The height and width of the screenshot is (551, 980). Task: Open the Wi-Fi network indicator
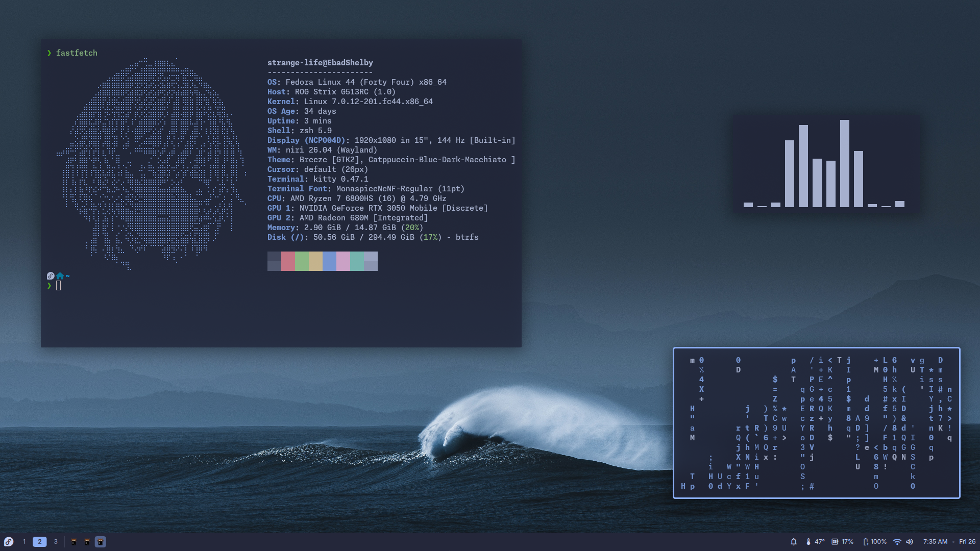click(x=897, y=542)
